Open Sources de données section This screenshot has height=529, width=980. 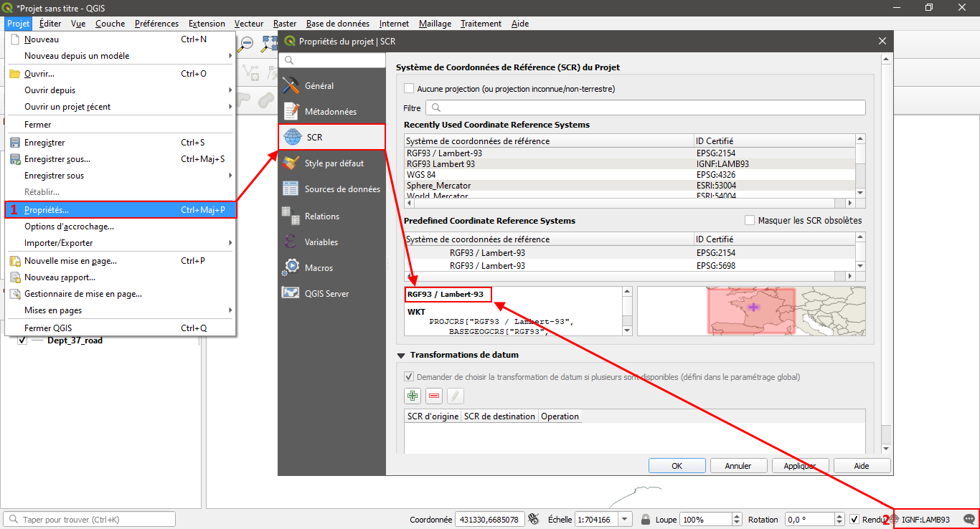(x=331, y=189)
